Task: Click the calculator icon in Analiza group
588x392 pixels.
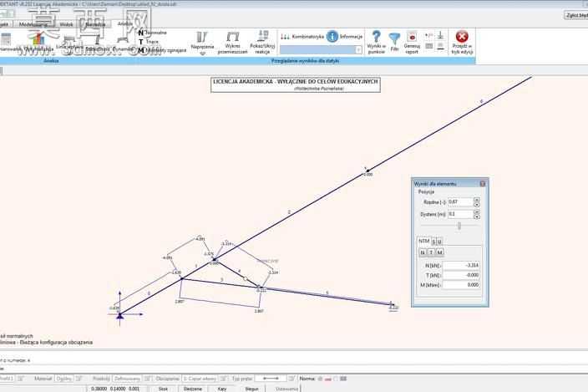Action: tap(5, 38)
